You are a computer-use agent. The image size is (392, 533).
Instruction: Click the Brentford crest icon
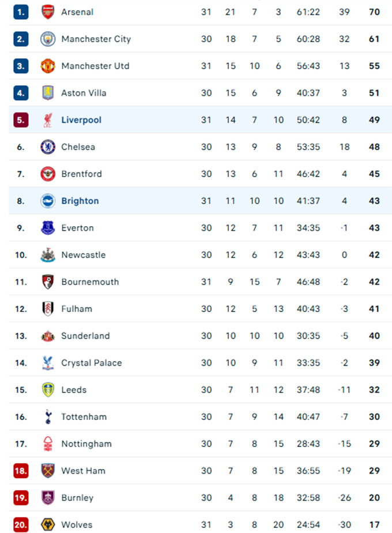[48, 174]
